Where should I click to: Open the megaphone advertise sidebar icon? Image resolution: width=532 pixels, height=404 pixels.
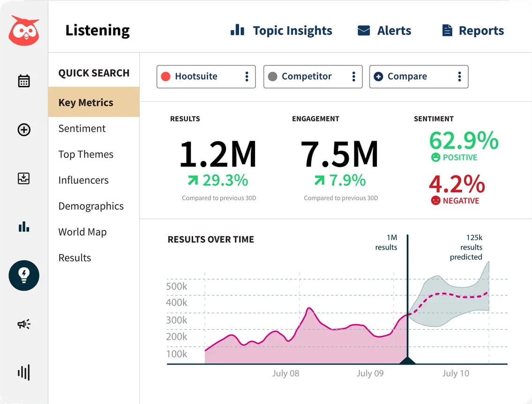tap(24, 324)
